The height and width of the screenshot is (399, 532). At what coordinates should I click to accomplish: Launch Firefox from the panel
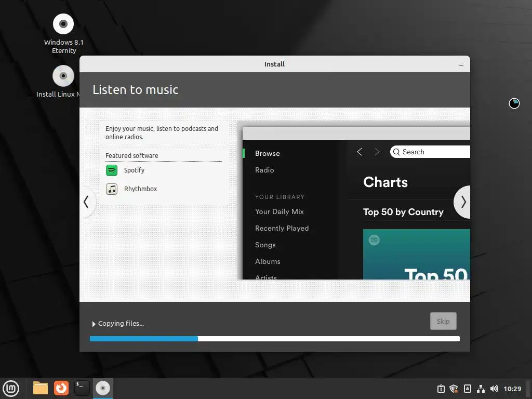(61, 388)
